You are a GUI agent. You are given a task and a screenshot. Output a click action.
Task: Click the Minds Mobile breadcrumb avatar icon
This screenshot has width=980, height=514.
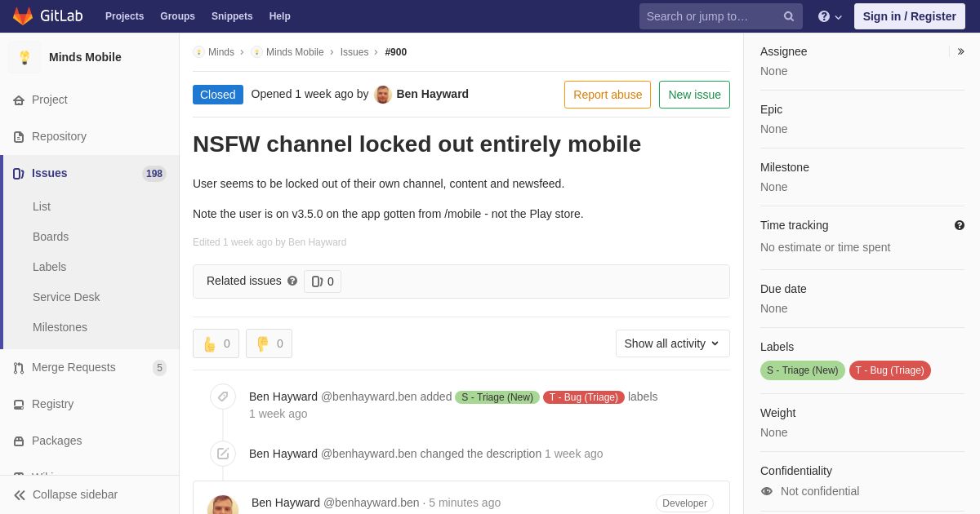(256, 52)
